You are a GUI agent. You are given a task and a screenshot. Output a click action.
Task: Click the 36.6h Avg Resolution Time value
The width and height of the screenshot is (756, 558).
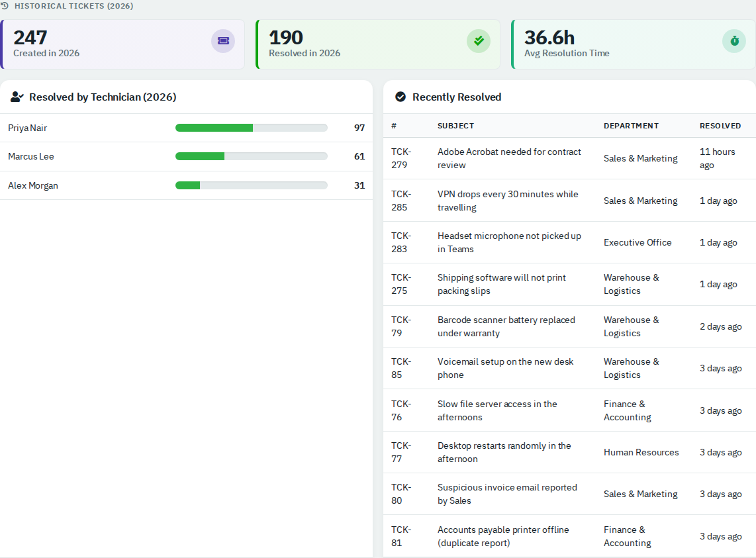point(549,38)
